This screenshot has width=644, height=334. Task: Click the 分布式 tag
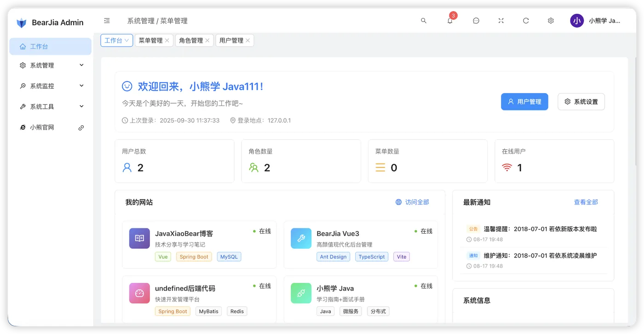point(378,311)
